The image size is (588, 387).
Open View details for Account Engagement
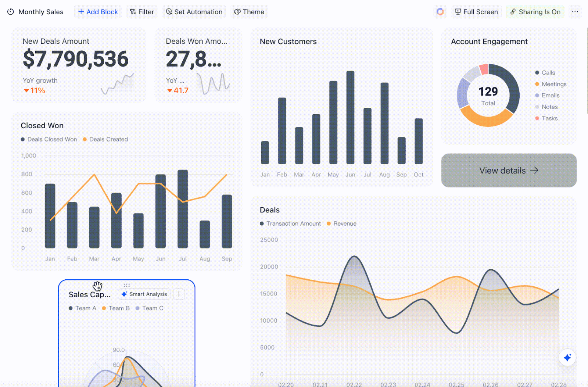509,170
